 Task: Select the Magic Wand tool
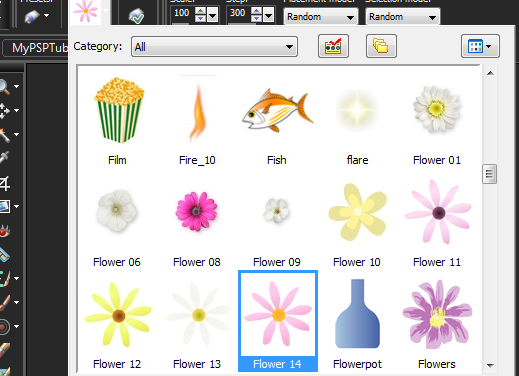(x=4, y=135)
